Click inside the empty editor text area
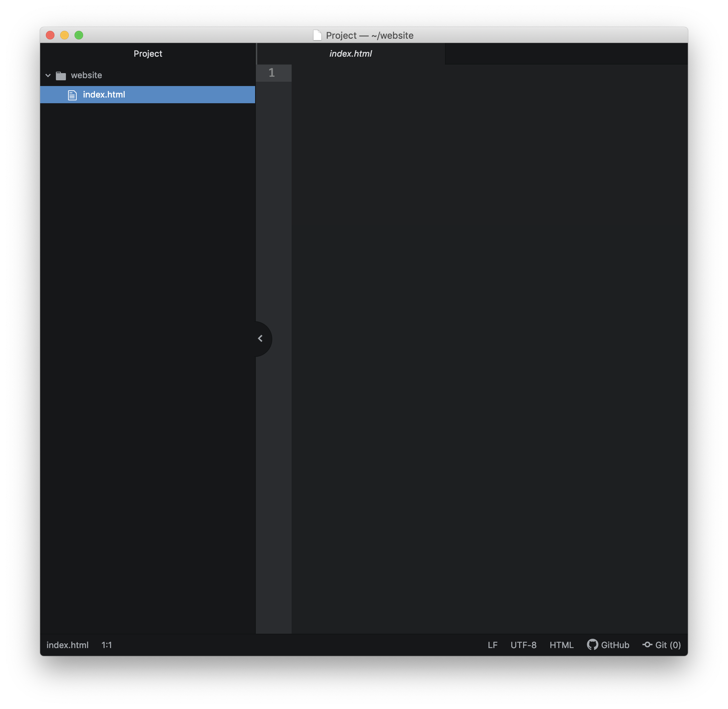This screenshot has height=709, width=728. [x=484, y=298]
